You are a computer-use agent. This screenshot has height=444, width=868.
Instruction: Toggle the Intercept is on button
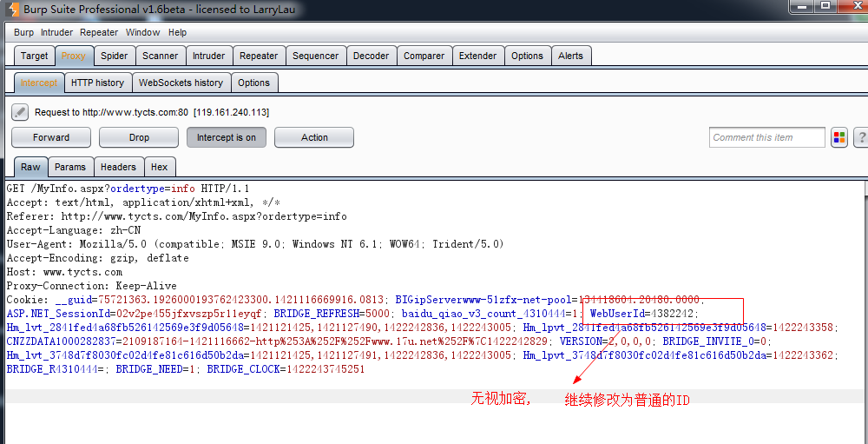(227, 137)
